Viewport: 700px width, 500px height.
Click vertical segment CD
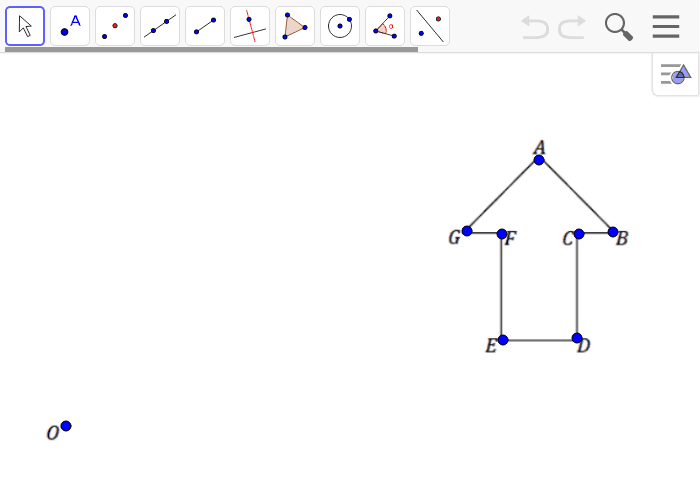pos(577,286)
